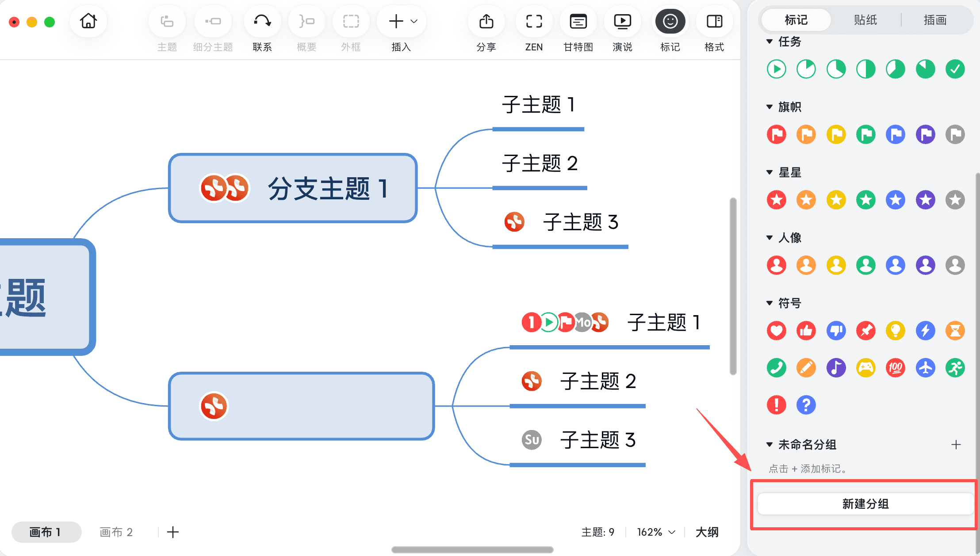
Task: Add marker with plus in 未命名分组
Action: point(956,445)
